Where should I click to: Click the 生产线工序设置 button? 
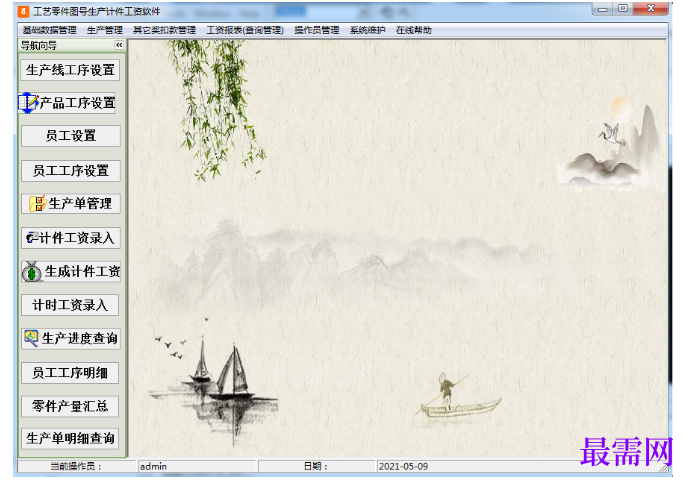[70, 70]
